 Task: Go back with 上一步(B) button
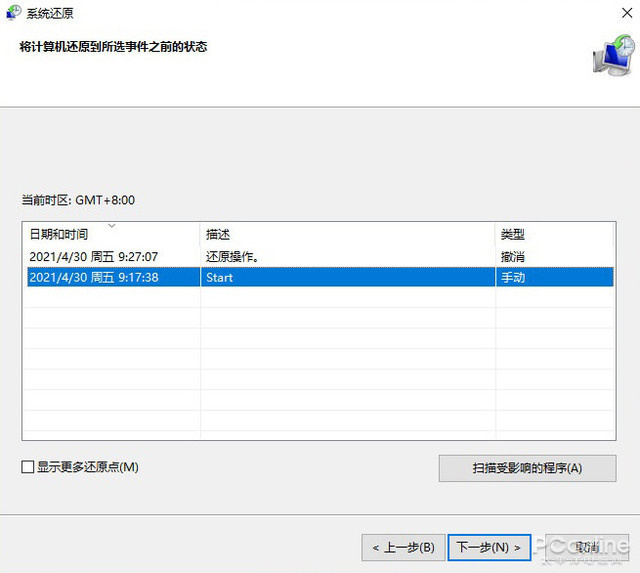point(403,547)
